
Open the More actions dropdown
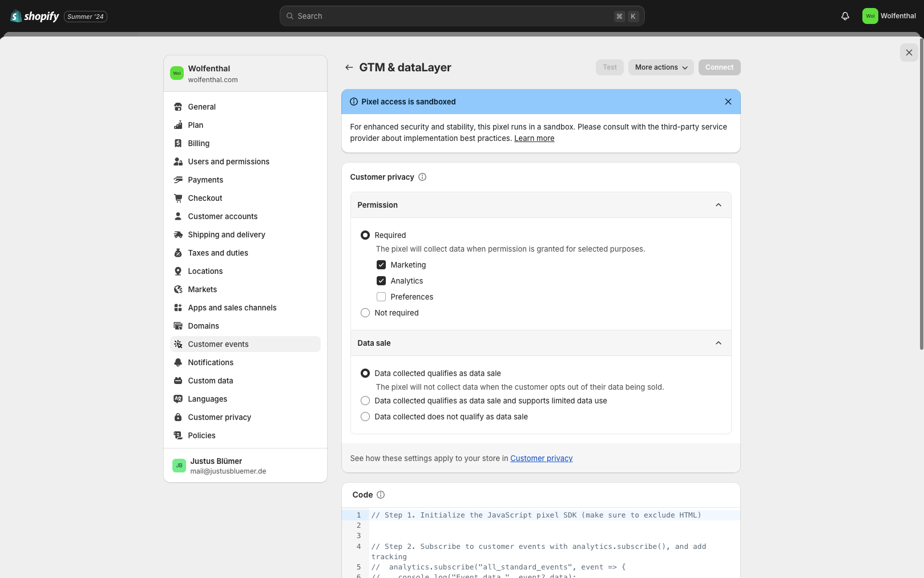coord(661,67)
